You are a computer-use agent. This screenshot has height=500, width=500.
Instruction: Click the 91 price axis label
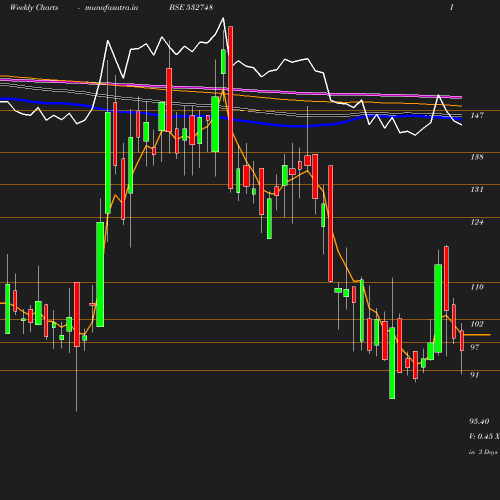[x=475, y=375]
